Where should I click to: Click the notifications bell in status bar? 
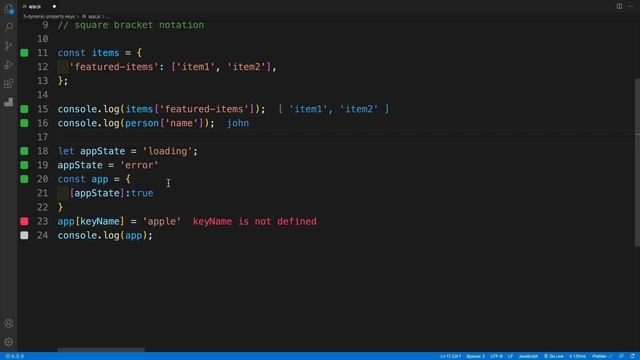(x=632, y=356)
